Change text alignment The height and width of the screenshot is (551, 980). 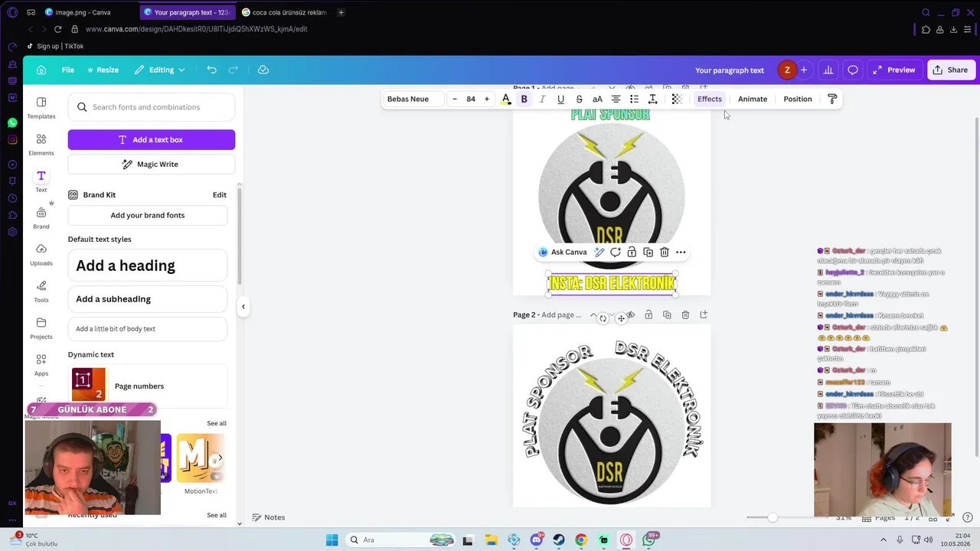pyautogui.click(x=616, y=99)
